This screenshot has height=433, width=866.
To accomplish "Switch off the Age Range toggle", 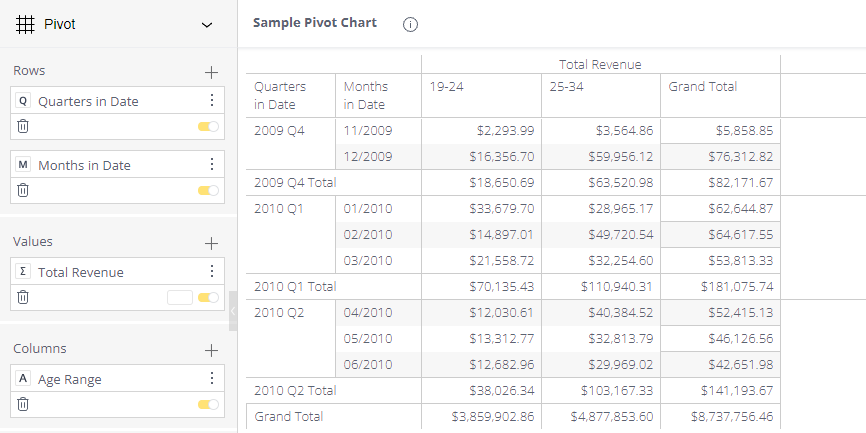I will tap(208, 404).
